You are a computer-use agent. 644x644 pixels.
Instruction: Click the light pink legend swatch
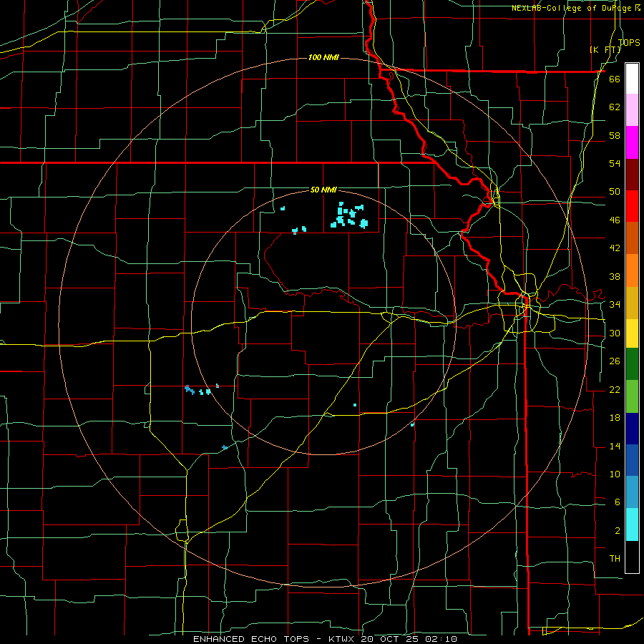tap(632, 110)
